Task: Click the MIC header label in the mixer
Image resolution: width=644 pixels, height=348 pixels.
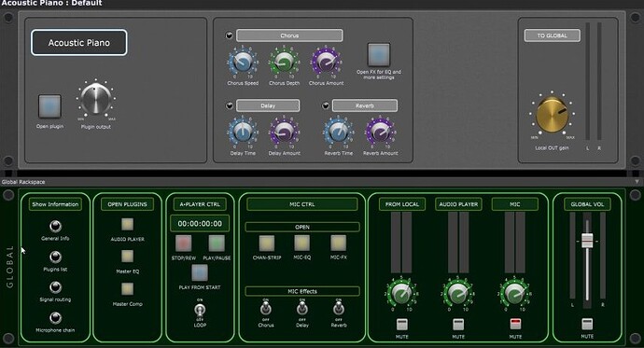Action: [x=514, y=204]
